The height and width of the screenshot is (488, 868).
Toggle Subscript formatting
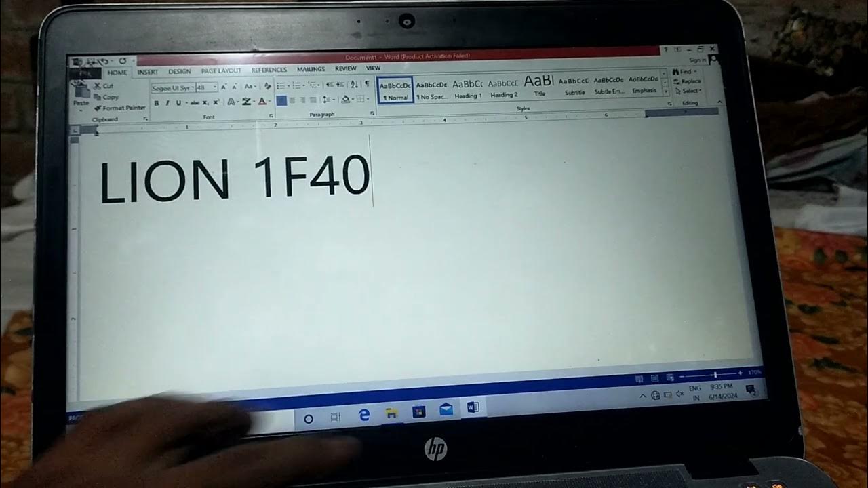[x=205, y=103]
